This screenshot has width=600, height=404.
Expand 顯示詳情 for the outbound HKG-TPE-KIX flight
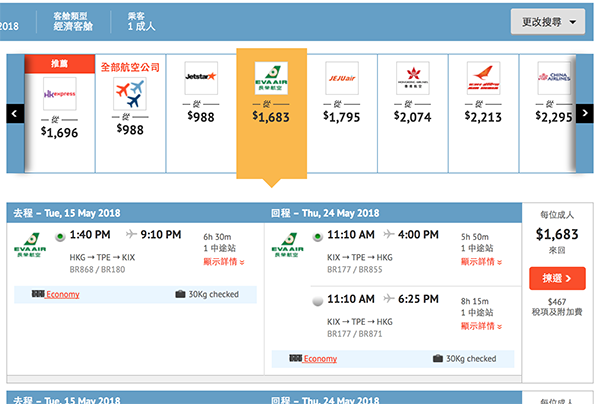tap(225, 261)
